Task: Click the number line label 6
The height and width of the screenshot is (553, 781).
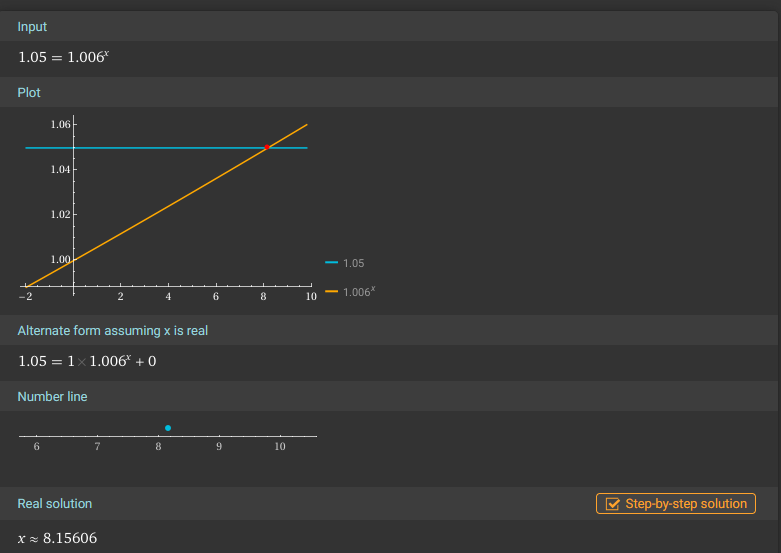Action: 36,446
